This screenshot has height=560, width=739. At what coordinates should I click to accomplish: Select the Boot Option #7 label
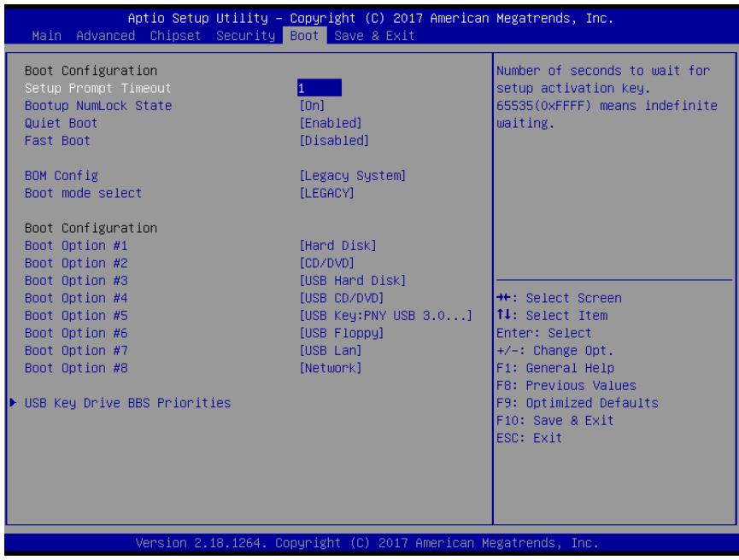coord(76,350)
